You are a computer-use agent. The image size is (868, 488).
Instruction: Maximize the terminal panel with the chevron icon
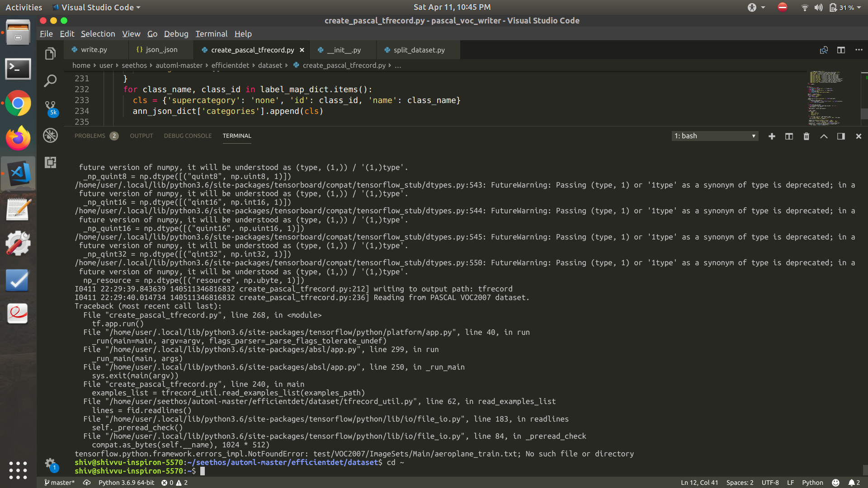(x=824, y=136)
